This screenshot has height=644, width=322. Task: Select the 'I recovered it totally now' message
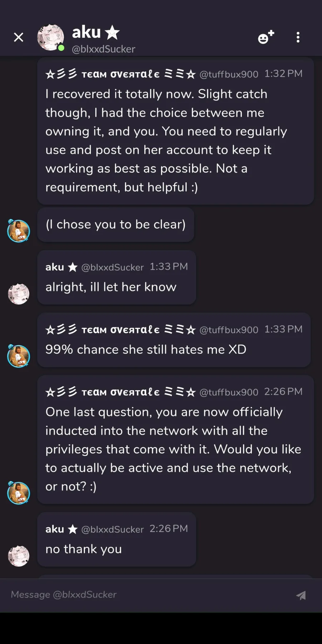pyautogui.click(x=176, y=131)
